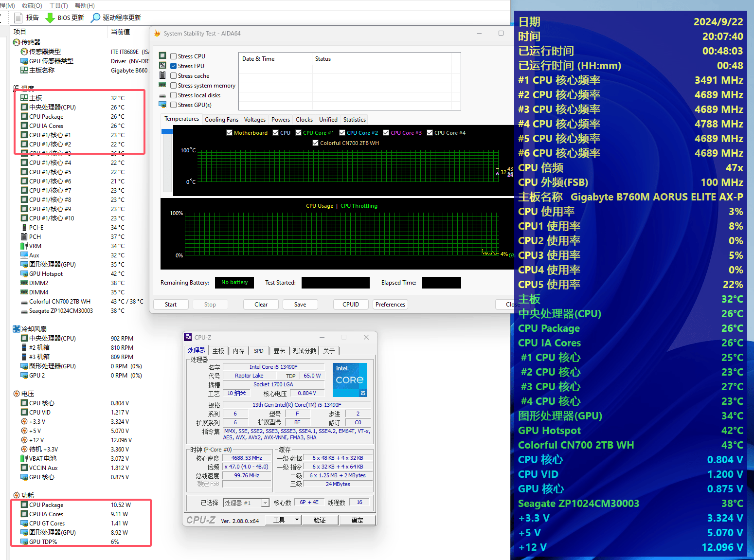Enable the Stress CPU checkbox
The image size is (754, 560).
click(x=174, y=56)
